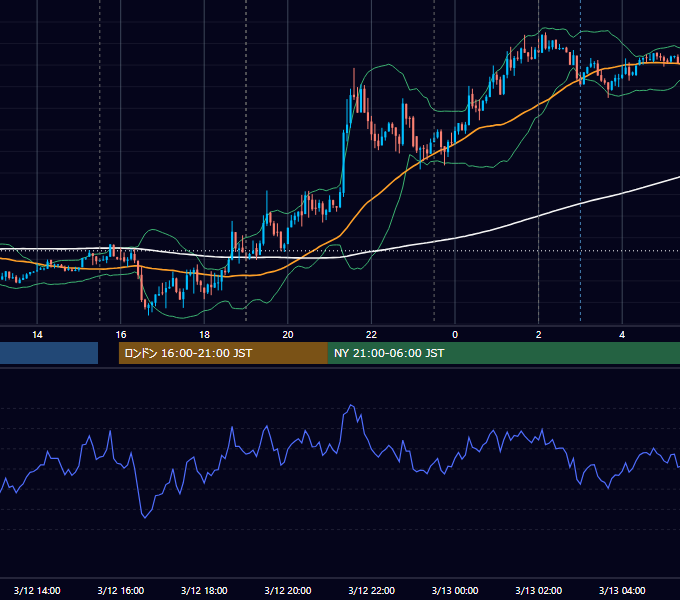The image size is (680, 600).
Task: Click the 3/12 16:00 time label
Action: 121,590
